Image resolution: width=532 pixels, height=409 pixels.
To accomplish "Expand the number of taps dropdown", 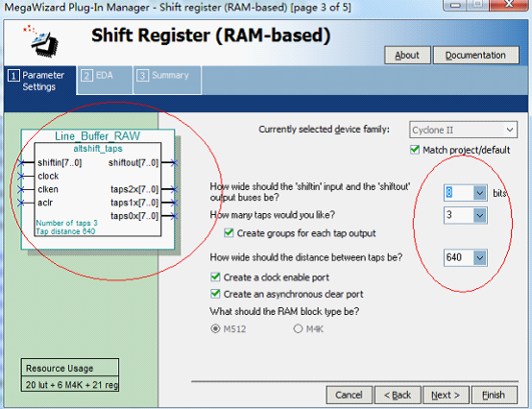I will point(480,215).
